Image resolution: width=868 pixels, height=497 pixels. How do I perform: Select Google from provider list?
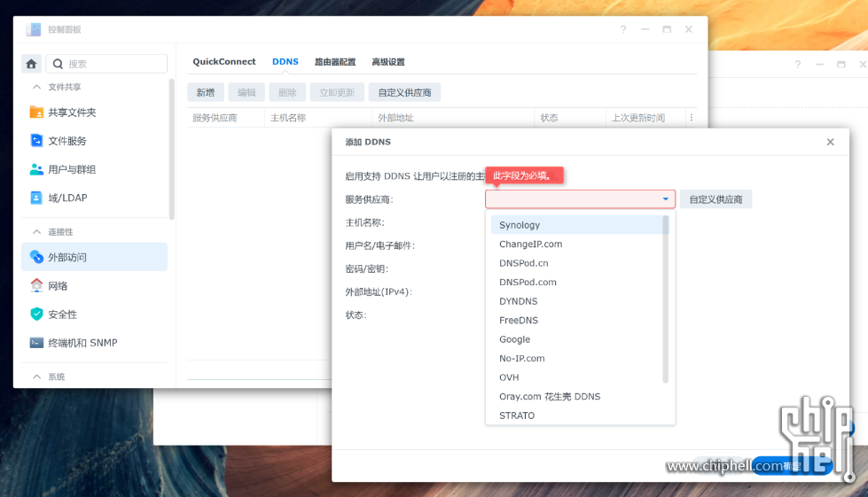(577, 339)
